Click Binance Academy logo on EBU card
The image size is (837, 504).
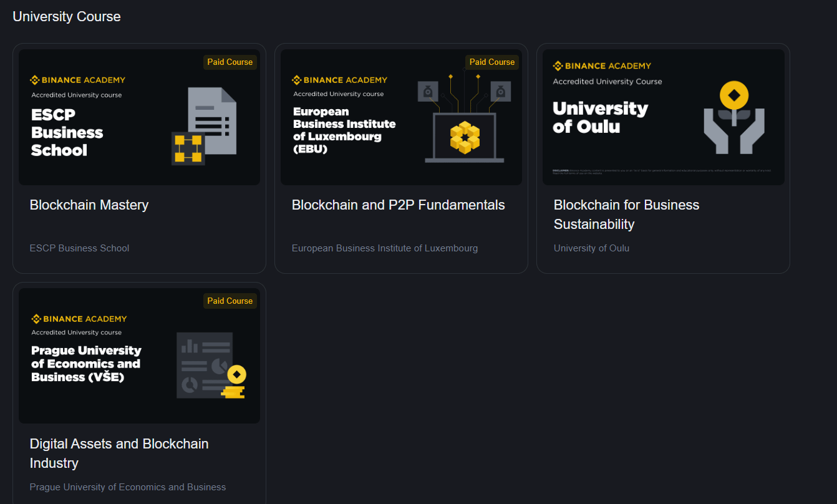[x=340, y=80]
